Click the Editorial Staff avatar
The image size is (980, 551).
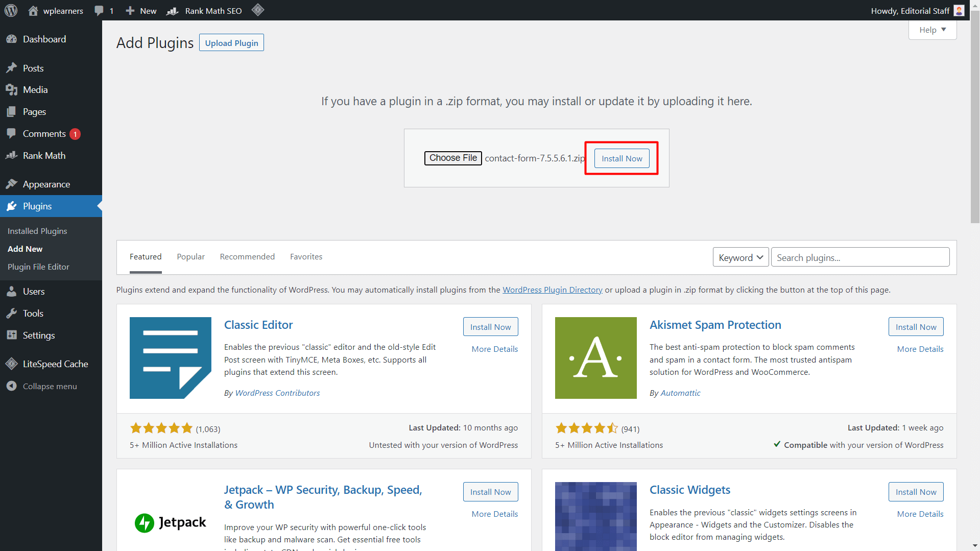(959, 11)
